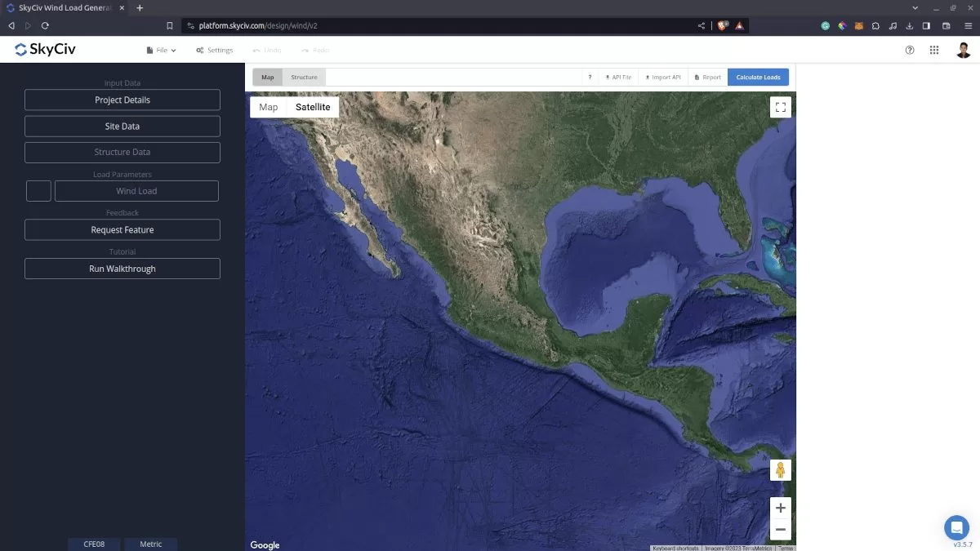Toggle fullscreen view of the map

pos(780,107)
